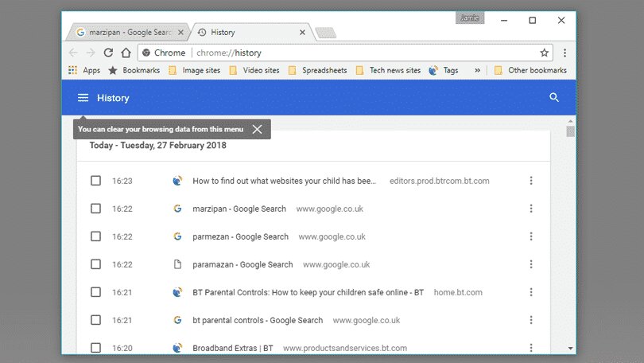Expand hidden bookmarks with the chevron
The height and width of the screenshot is (363, 644).
tap(477, 70)
